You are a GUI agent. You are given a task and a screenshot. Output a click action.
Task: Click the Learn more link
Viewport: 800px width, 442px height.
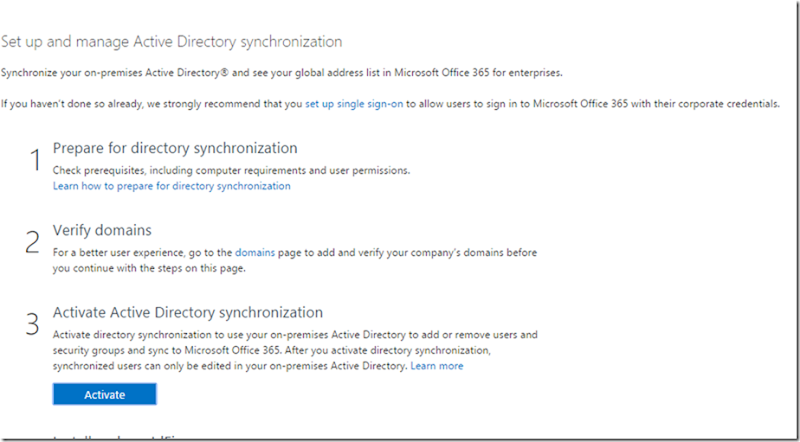pos(436,366)
